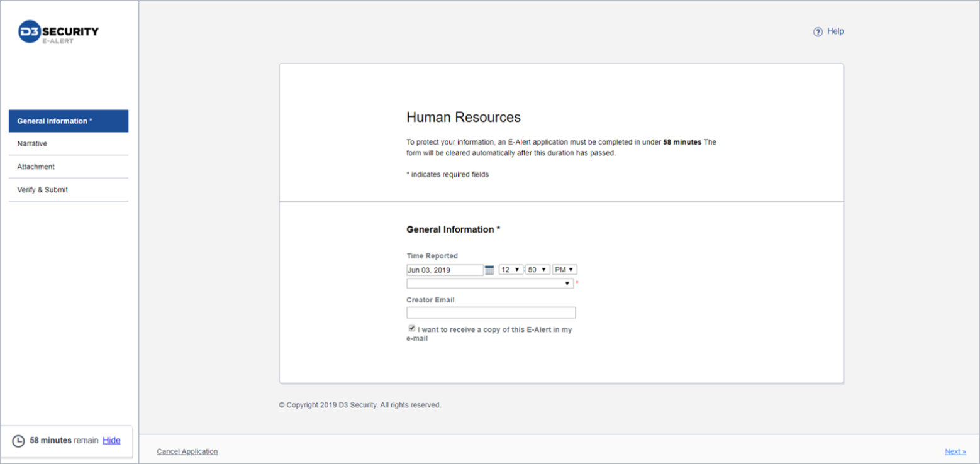Click the Help text link
The width and height of the screenshot is (980, 464).
(x=835, y=31)
